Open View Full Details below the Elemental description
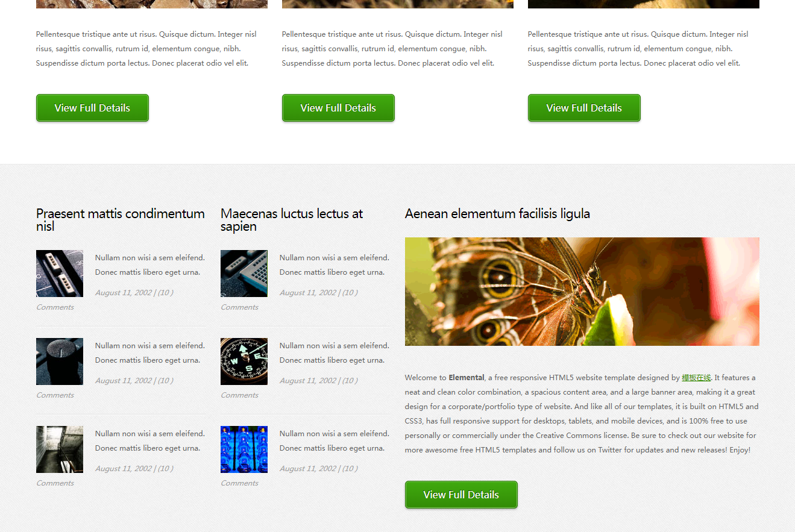Screen dimensions: 795x532 coord(461,495)
